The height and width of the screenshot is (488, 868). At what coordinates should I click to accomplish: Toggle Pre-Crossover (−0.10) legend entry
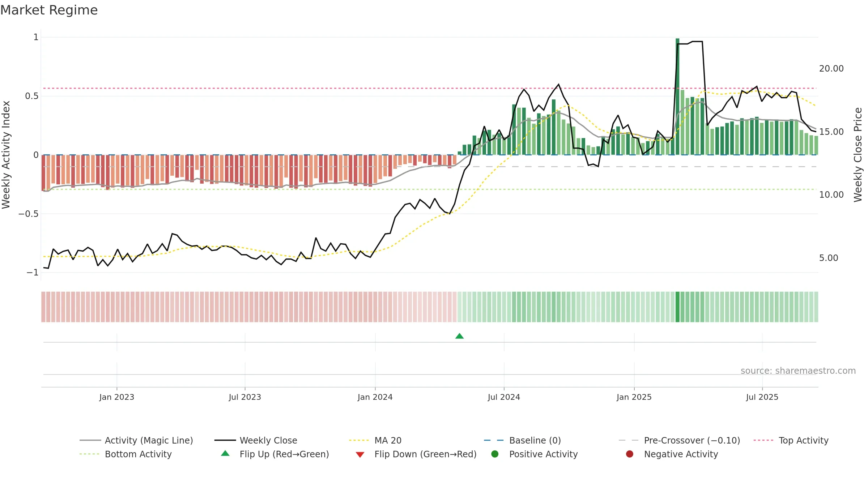pyautogui.click(x=679, y=440)
